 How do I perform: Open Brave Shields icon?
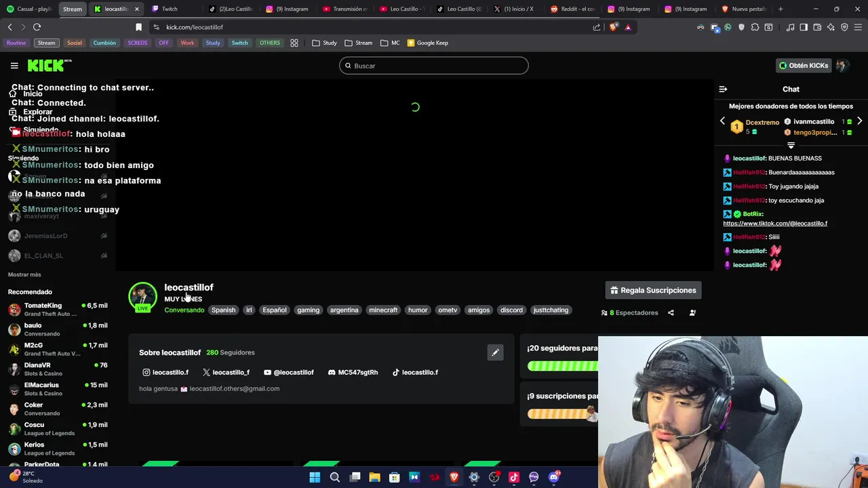pyautogui.click(x=614, y=27)
